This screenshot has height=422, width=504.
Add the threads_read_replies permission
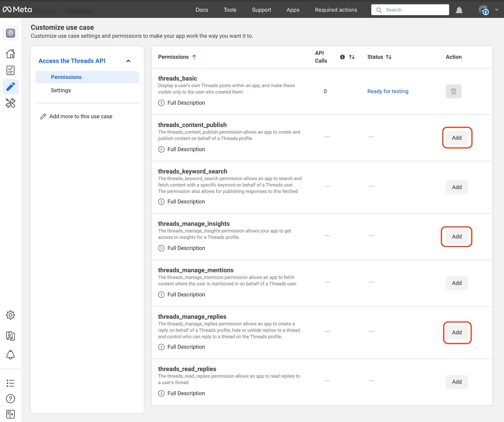pos(457,382)
